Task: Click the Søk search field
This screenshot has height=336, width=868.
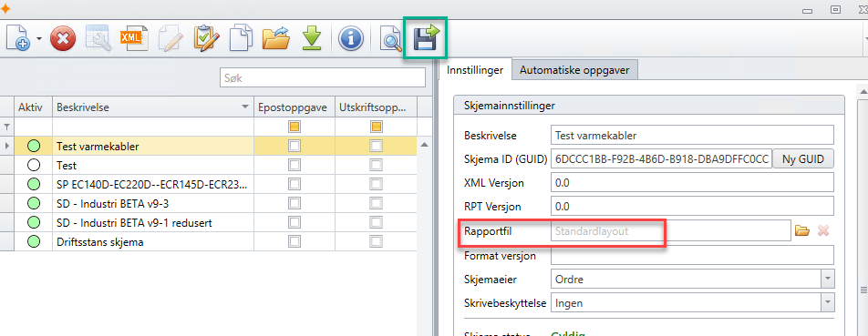Action: (322, 78)
